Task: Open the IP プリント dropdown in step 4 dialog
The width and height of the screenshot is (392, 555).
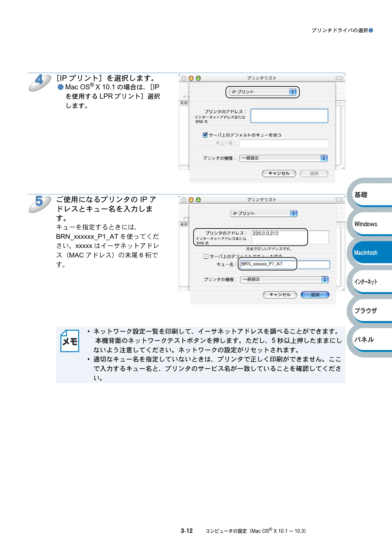Action: click(x=262, y=92)
